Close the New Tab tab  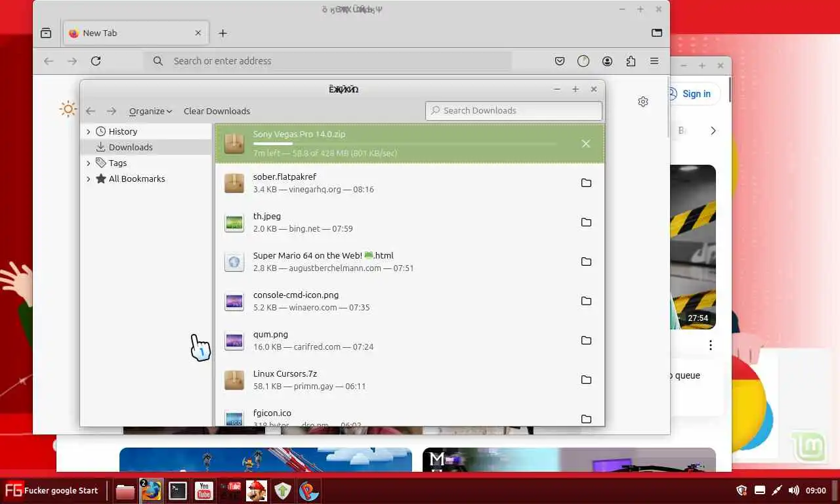click(x=198, y=33)
